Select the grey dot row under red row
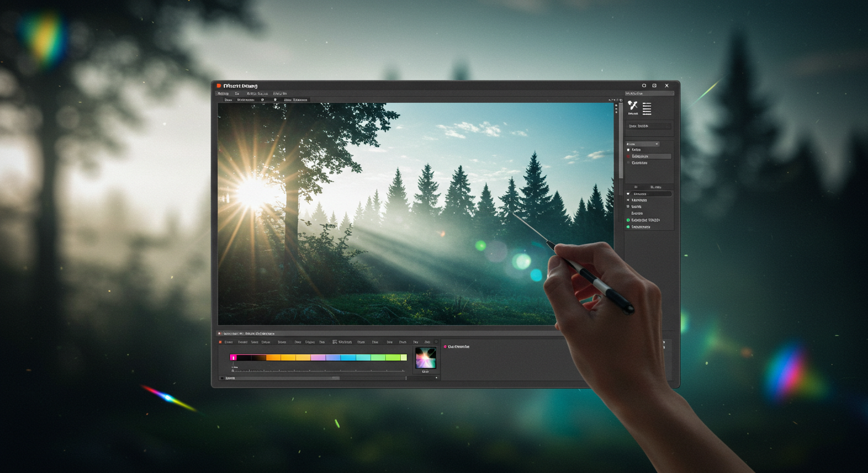Viewport: 868px width, 473px height. pos(637,163)
